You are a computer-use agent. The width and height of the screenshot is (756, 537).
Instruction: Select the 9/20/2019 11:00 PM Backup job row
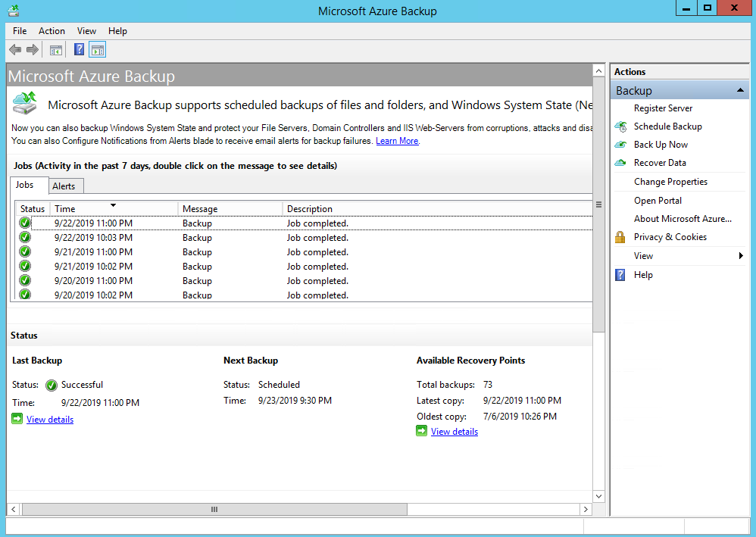pyautogui.click(x=305, y=280)
